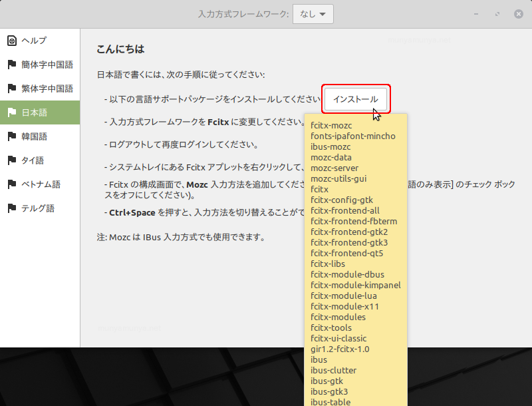This screenshot has height=406, width=532.
Task: Click fcitx-mozc in the package list tooltip
Action: point(331,125)
